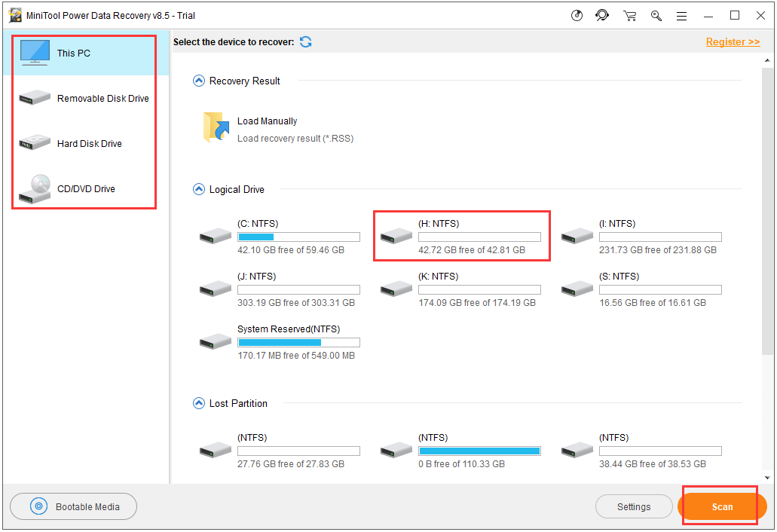Click the magnifier icon in title bar
777x532 pixels.
(656, 15)
